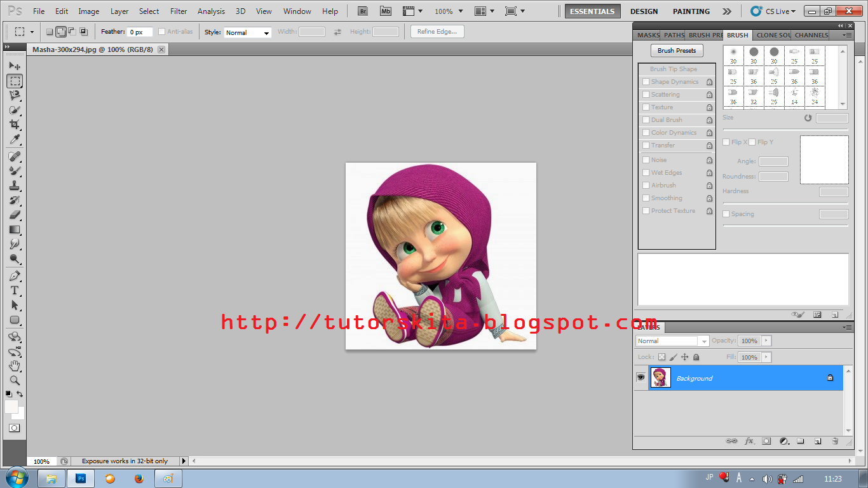
Task: Select the Lasso tool
Action: tap(15, 95)
